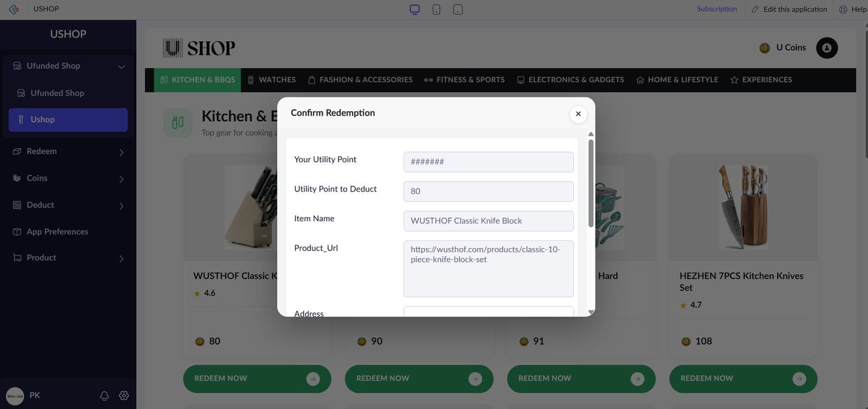868x409 pixels.
Task: Click the app logo icon beside USHOP title
Action: 14,9
